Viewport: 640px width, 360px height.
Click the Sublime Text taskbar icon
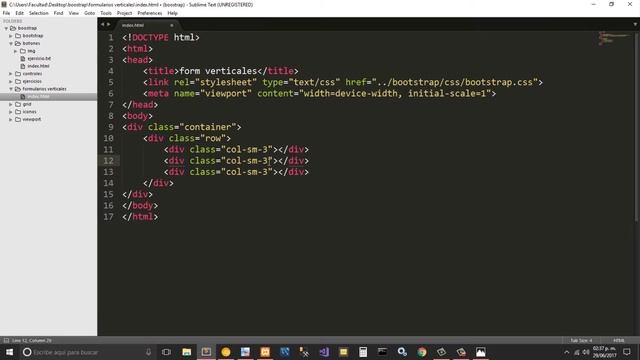click(206, 352)
